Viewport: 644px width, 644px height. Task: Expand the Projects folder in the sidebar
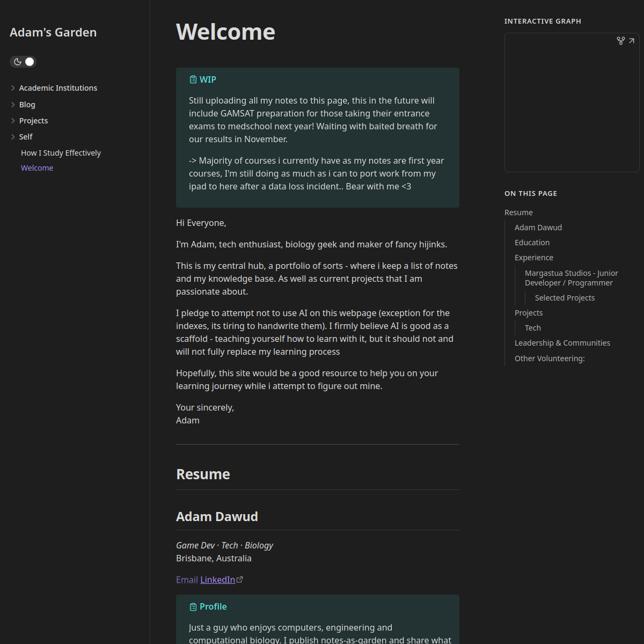[12, 121]
